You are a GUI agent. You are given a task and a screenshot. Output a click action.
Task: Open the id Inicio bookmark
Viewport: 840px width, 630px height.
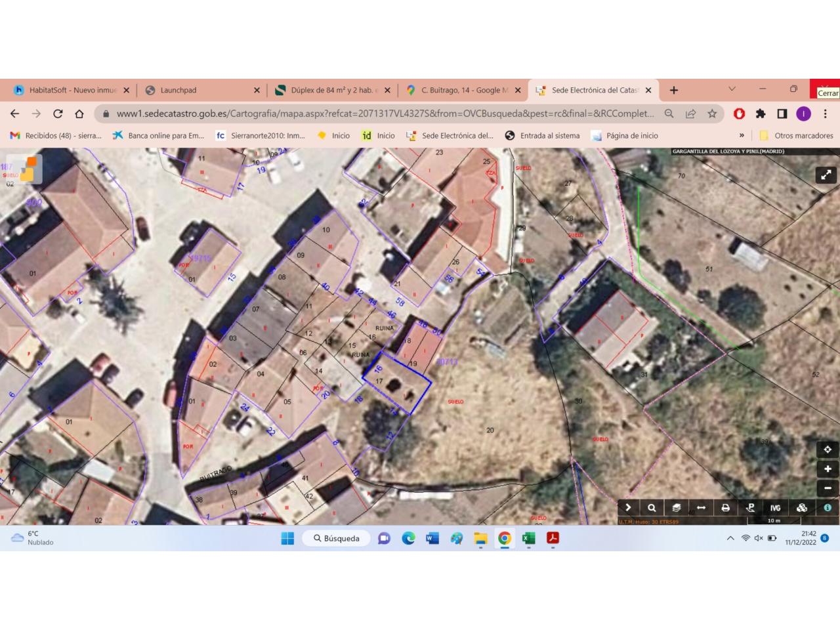(378, 135)
